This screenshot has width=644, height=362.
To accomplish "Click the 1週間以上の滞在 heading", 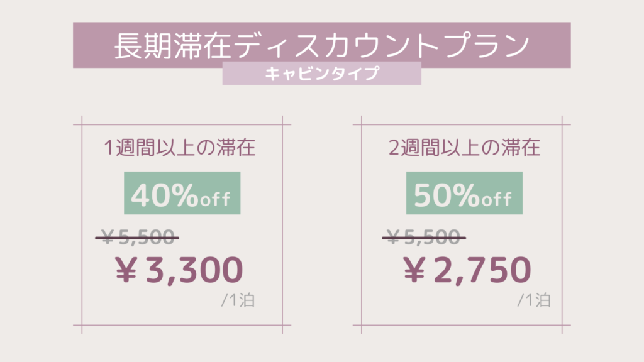I will (x=179, y=147).
